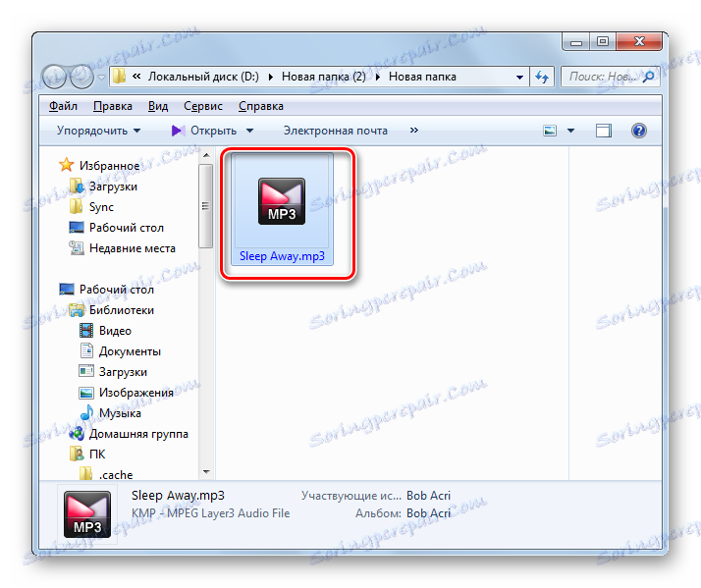Open the Музыка library
The height and width of the screenshot is (588, 701).
[x=120, y=413]
